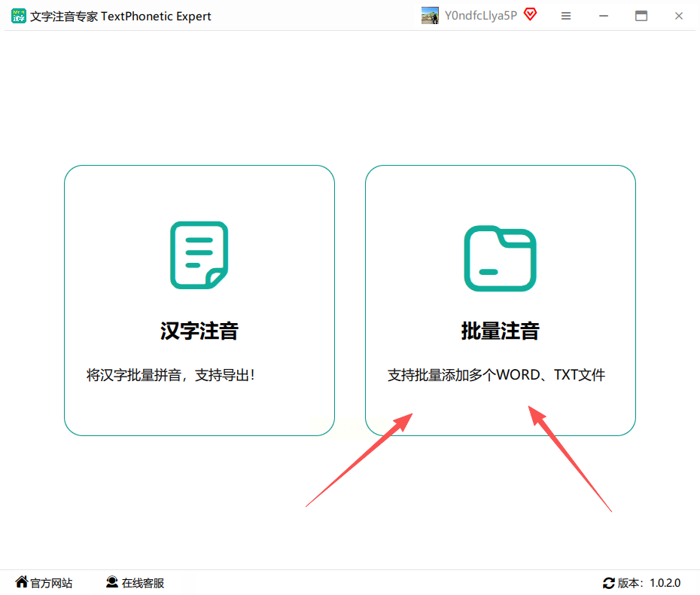Open the hamburger menu in title bar
The height and width of the screenshot is (595, 700).
565,16
